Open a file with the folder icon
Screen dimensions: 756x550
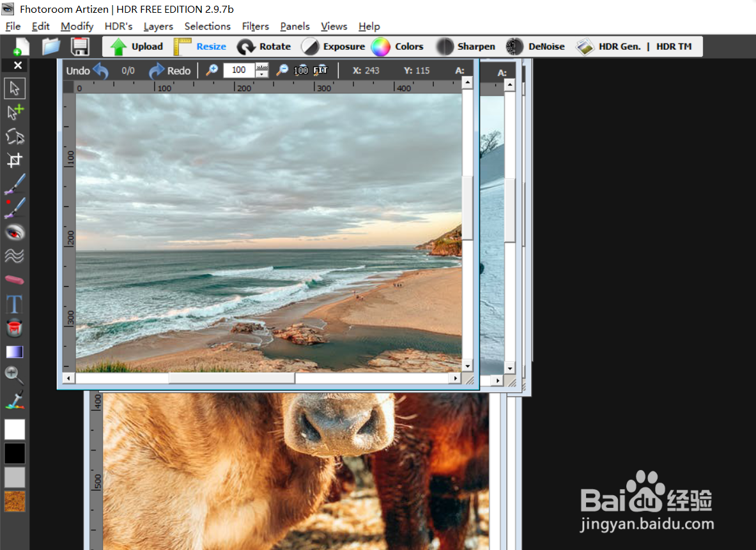click(50, 47)
